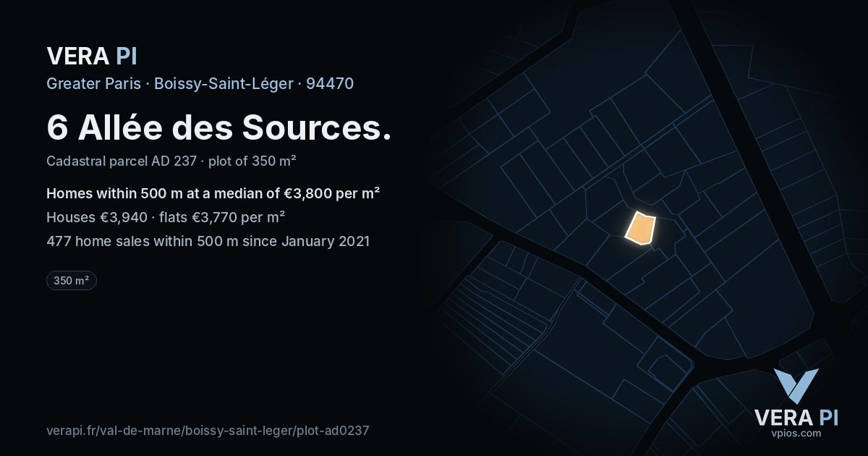
Task: Click the heading 6 Allée des Sources.
Action: pyautogui.click(x=219, y=127)
